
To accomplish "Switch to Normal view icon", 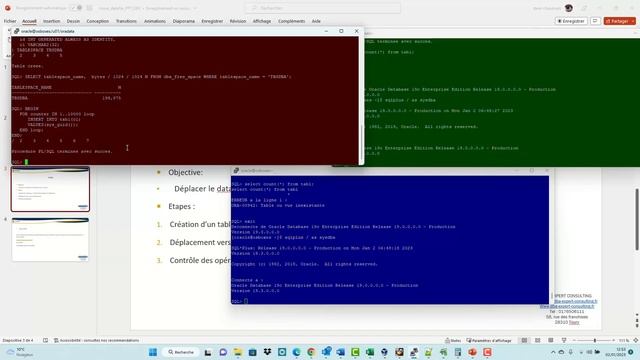I will 524,340.
